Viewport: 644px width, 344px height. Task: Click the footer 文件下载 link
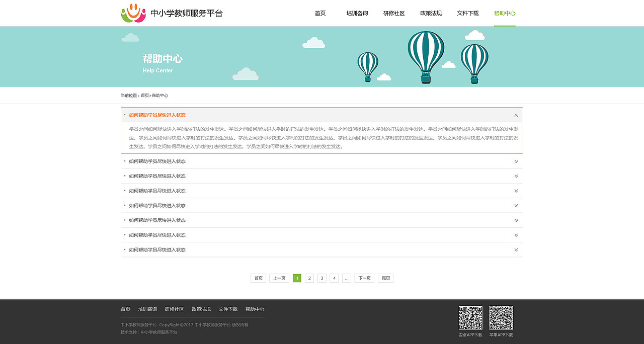228,309
